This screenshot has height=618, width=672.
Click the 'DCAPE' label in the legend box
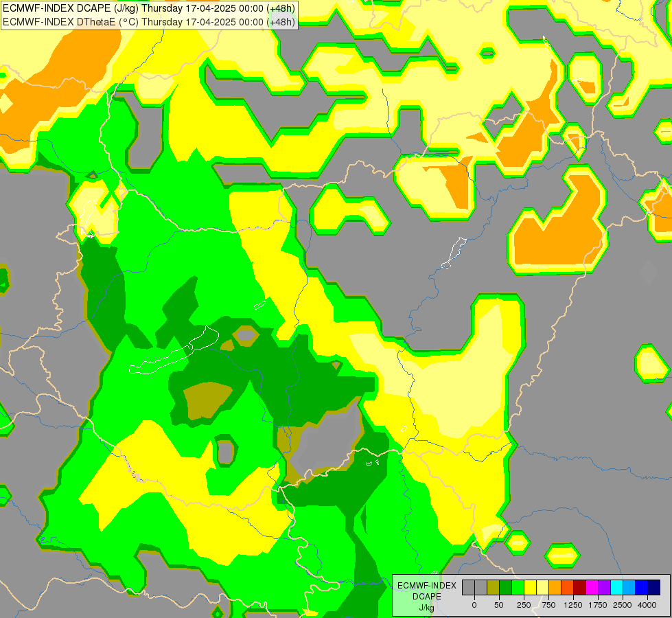[x=427, y=597]
